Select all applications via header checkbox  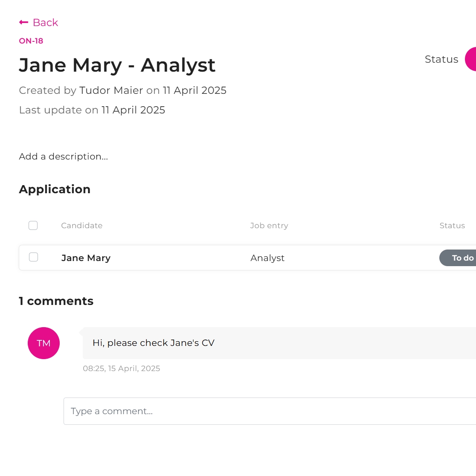pyautogui.click(x=33, y=226)
